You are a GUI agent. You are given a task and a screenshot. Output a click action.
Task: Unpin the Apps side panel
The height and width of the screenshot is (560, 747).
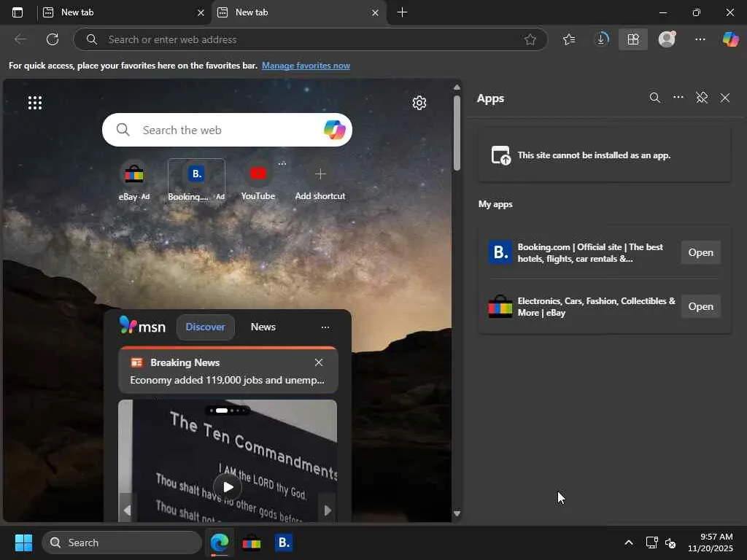coord(702,98)
